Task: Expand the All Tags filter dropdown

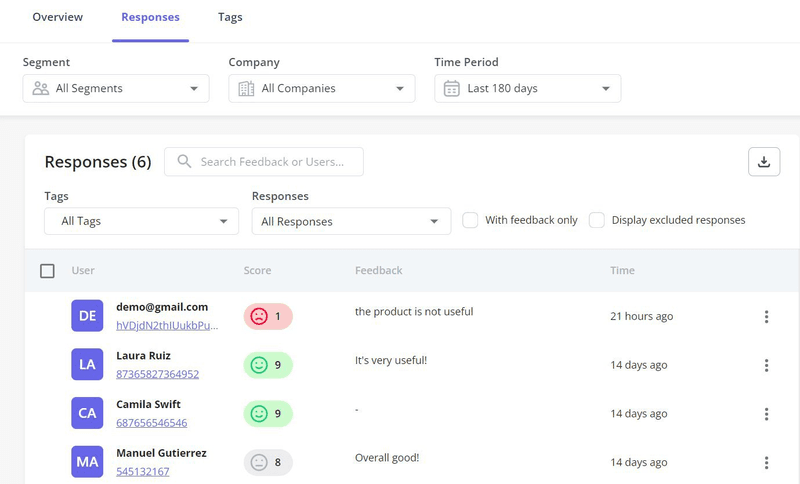Action: coord(141,221)
